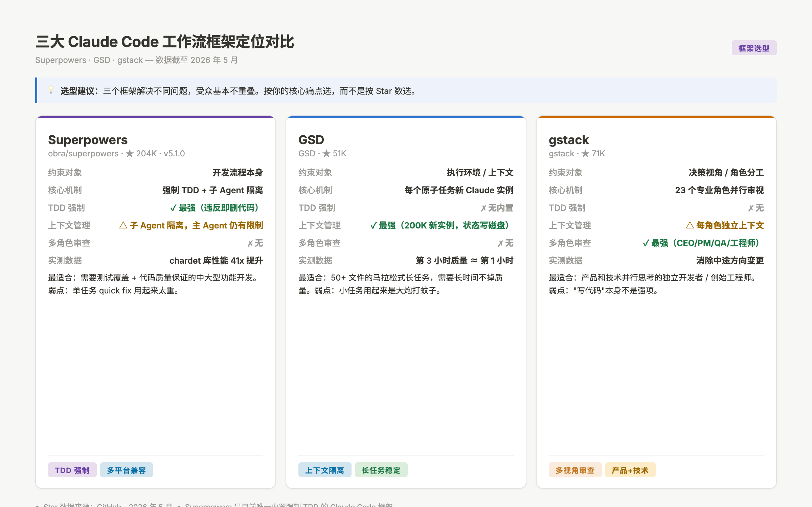812x507 pixels.
Task: Click the value 强制 TDD + 子 Agent 隔离
Action: pyautogui.click(x=212, y=190)
